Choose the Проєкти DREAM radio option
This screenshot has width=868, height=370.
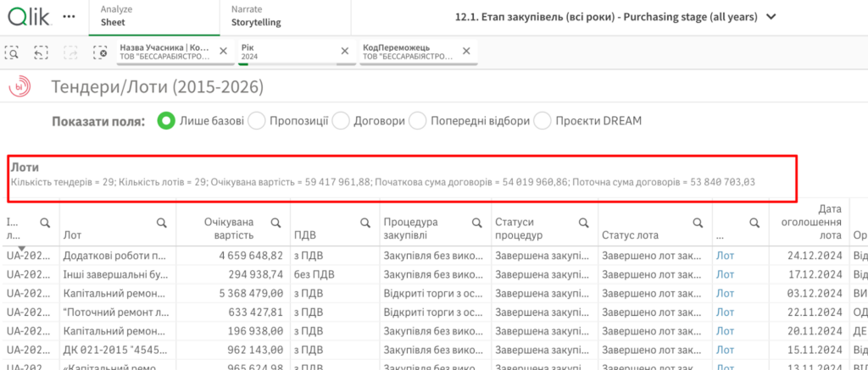coord(542,121)
